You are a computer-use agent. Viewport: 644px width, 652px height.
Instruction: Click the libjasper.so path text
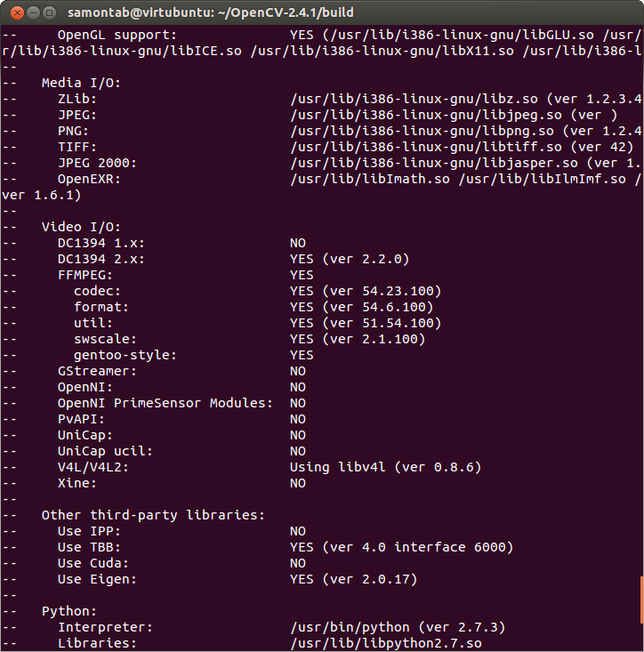433,163
